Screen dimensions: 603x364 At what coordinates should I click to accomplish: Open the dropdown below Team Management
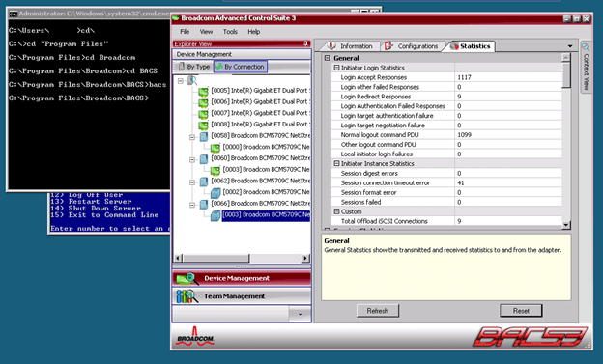tap(300, 314)
